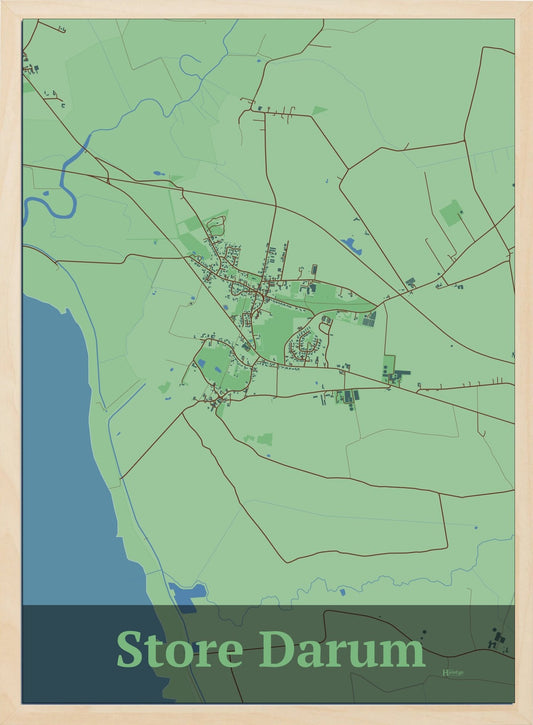Click the circular residential street cluster
The width and height of the screenshot is (533, 725).
coord(304,344)
